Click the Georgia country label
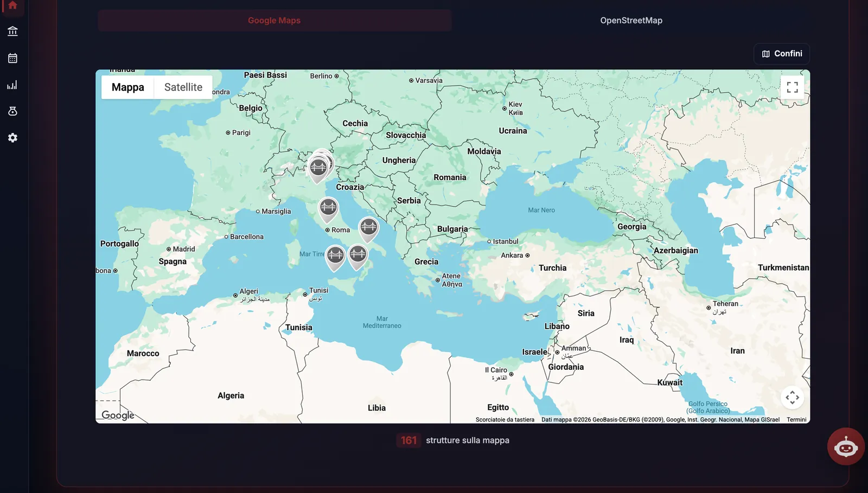The image size is (868, 493). 632,227
